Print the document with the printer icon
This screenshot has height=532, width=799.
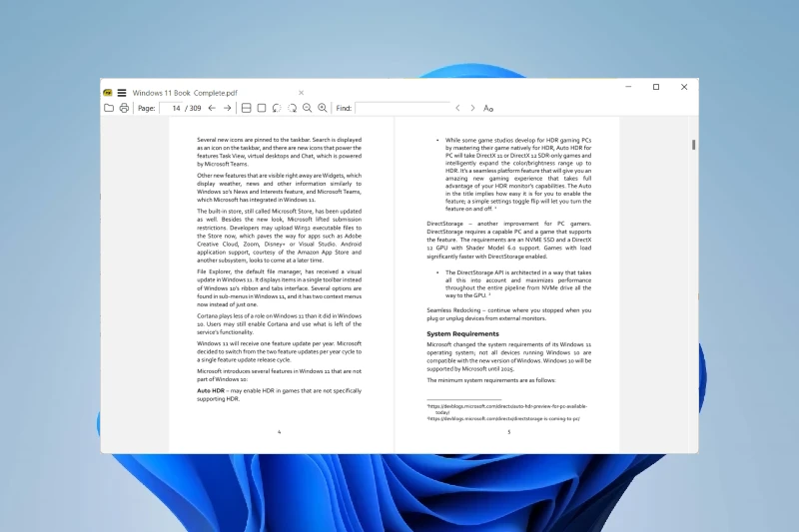(x=124, y=108)
